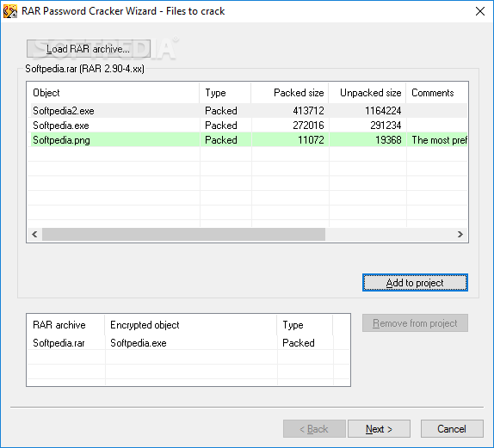Click the greyed-out Back button
Image resolution: width=494 pixels, height=448 pixels.
[314, 429]
